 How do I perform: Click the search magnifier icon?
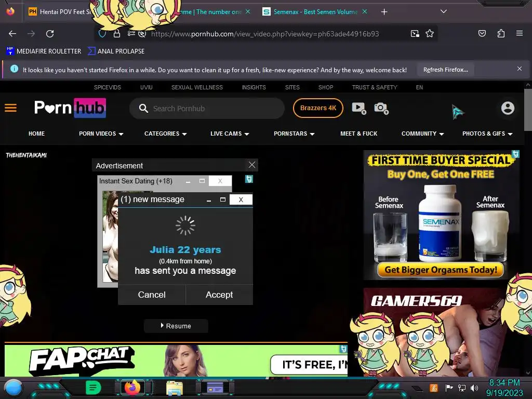pos(143,109)
